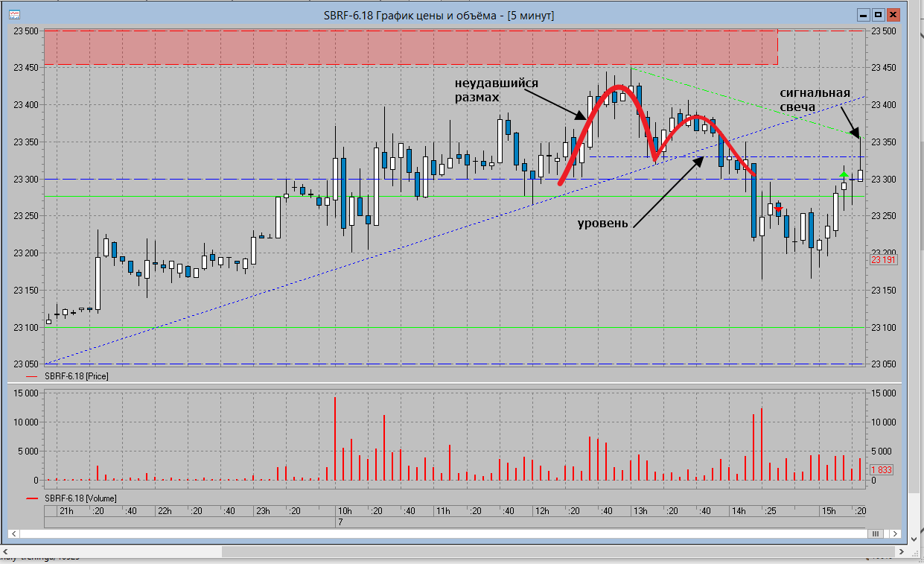
Task: Click the chart scrollbar right arrow
Action: pyautogui.click(x=893, y=533)
